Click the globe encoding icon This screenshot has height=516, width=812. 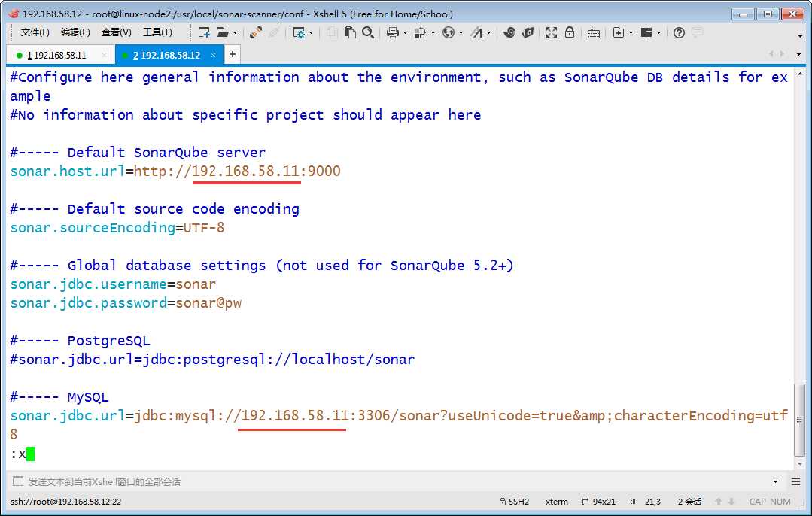[449, 32]
